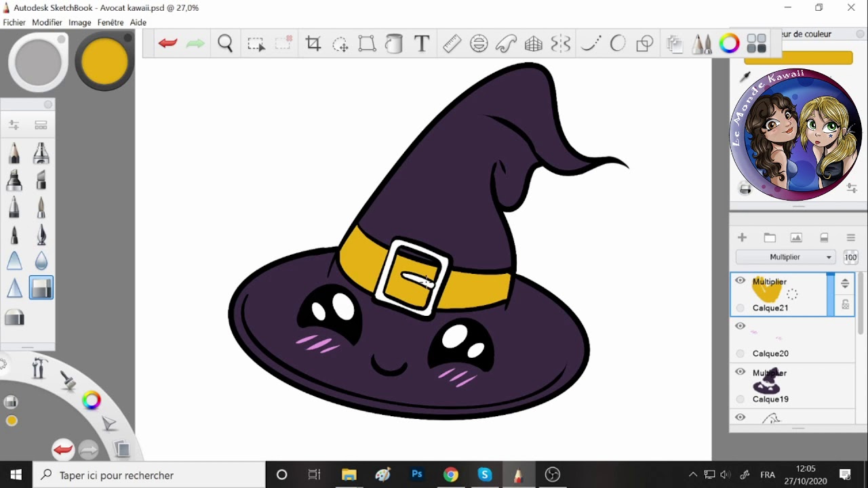This screenshot has width=868, height=488.
Task: Click the Calque21 layer reorder handle
Action: pos(845,283)
